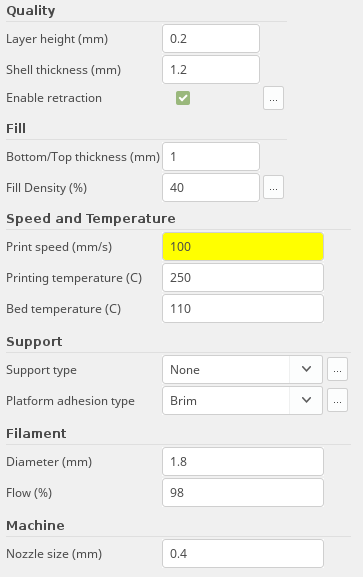The width and height of the screenshot is (363, 577).
Task: Select the Nozzle size field
Action: point(243,553)
